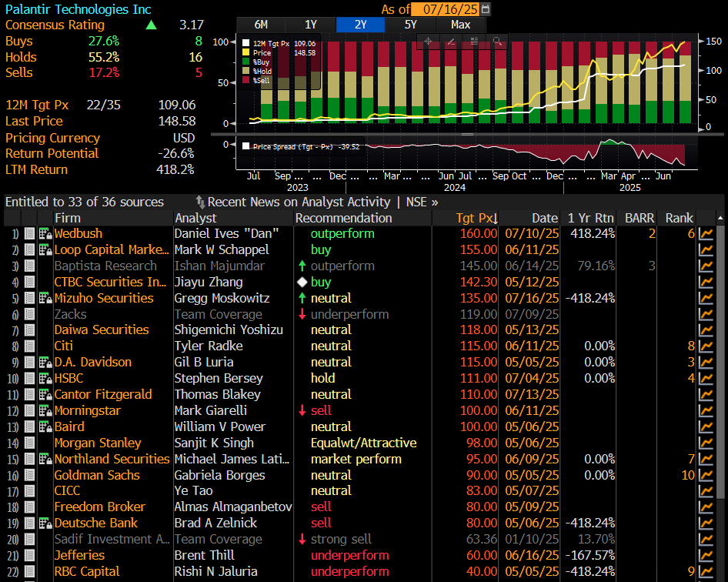Open the chart legend list icon
The width and height of the screenshot is (728, 582).
click(474, 42)
